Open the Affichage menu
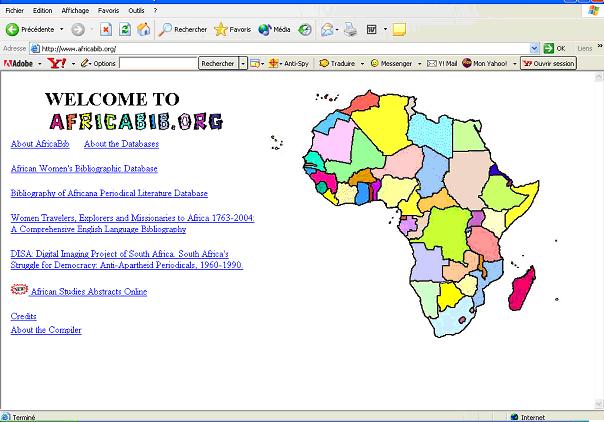The image size is (604, 422). (74, 10)
